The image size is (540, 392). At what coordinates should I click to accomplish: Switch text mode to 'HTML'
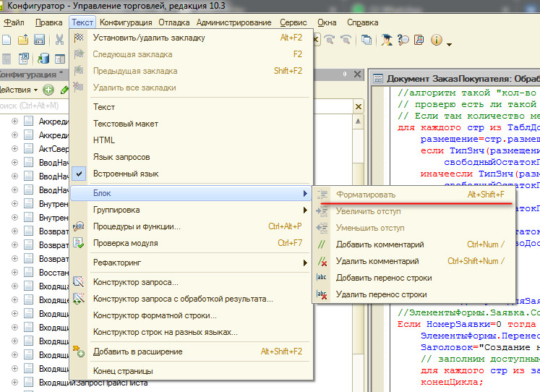[x=104, y=140]
